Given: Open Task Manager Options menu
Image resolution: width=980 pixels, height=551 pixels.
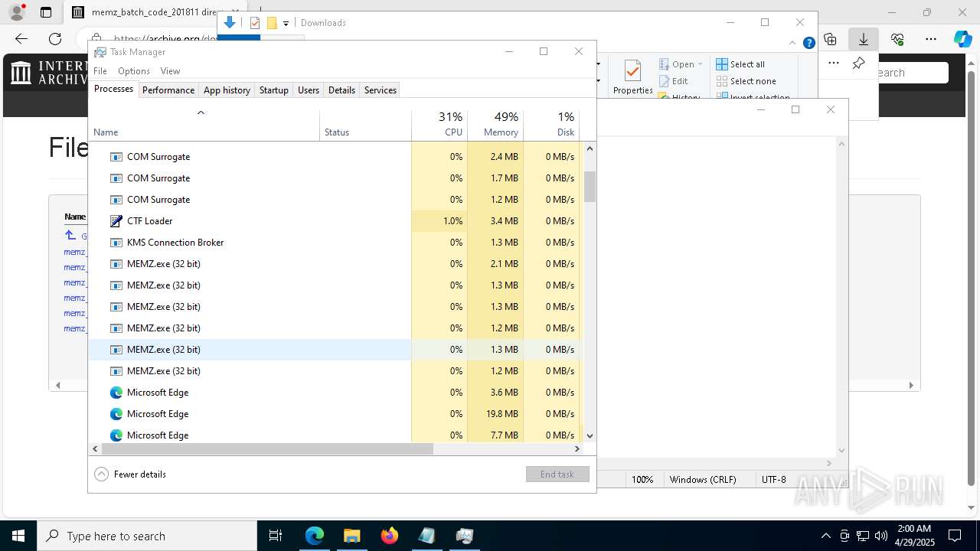Looking at the screenshot, I should tap(134, 71).
